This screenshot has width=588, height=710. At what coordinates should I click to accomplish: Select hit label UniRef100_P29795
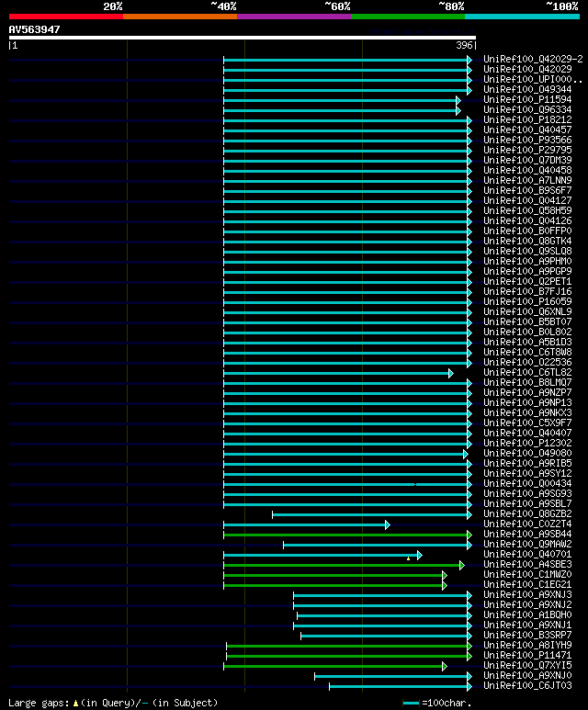point(527,151)
